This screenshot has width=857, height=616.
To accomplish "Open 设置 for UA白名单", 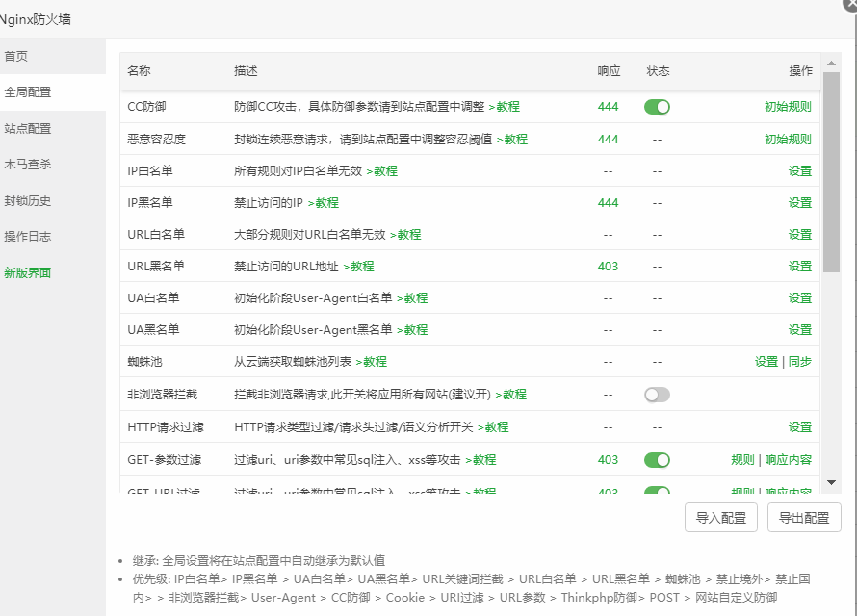I will click(x=800, y=298).
